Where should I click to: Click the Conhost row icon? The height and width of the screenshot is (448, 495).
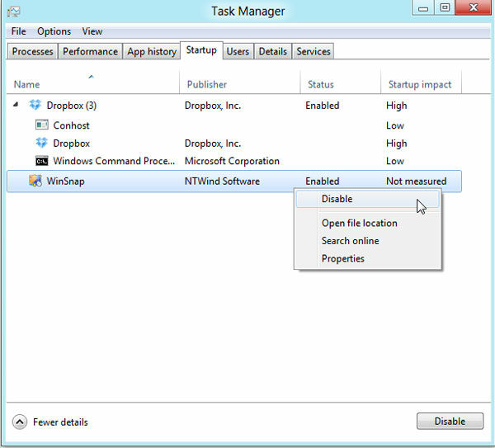point(42,125)
